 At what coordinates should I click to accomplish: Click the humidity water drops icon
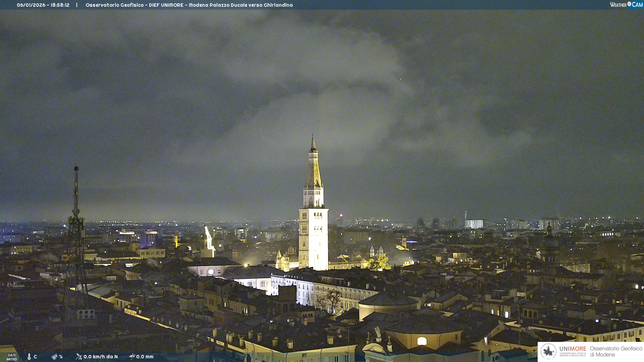(x=54, y=357)
